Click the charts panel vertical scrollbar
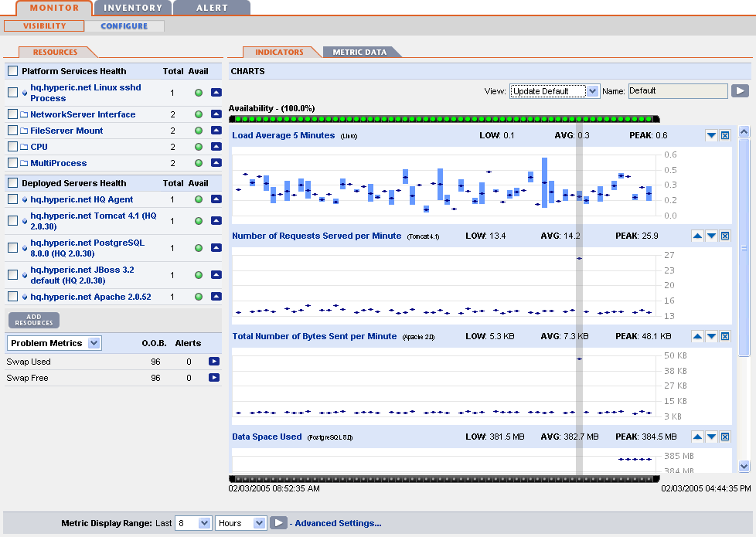 [x=744, y=247]
